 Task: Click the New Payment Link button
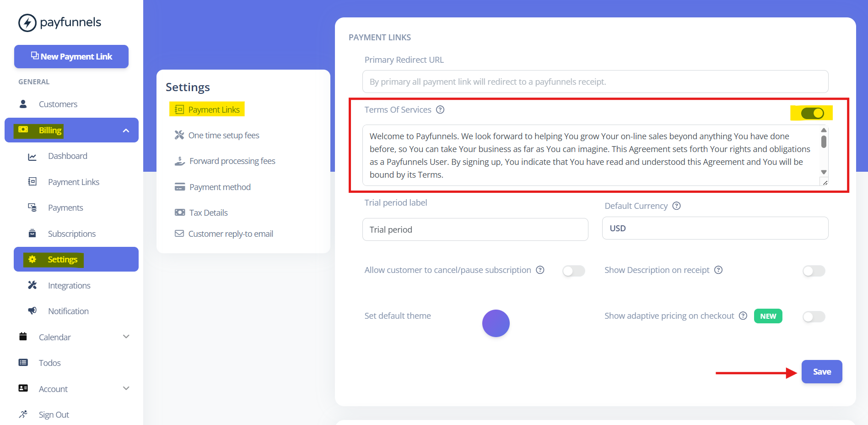[71, 56]
